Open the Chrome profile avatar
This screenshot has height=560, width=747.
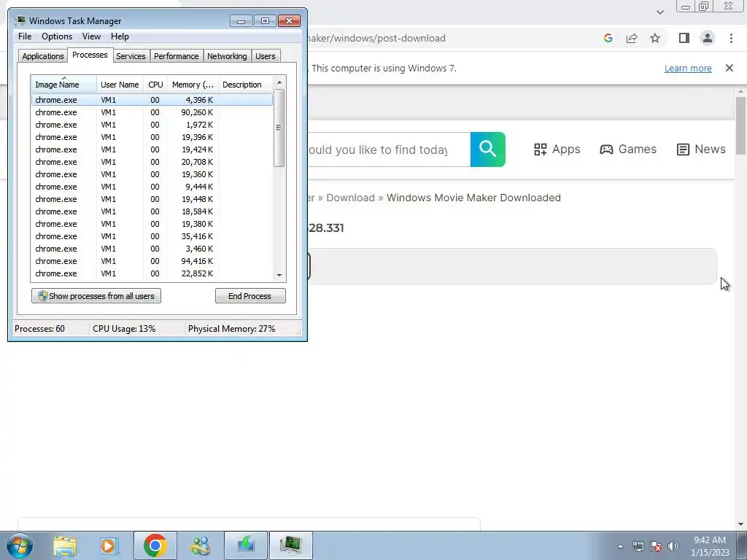pos(708,38)
